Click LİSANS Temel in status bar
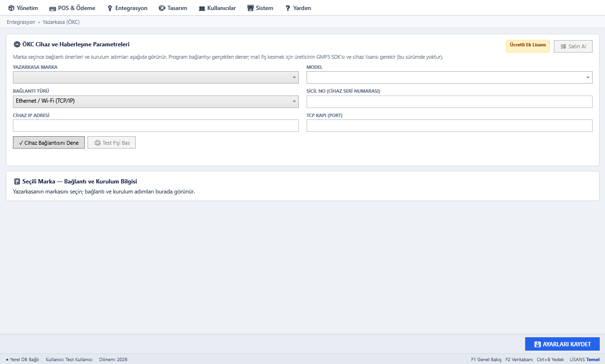The width and height of the screenshot is (605, 364). click(584, 359)
